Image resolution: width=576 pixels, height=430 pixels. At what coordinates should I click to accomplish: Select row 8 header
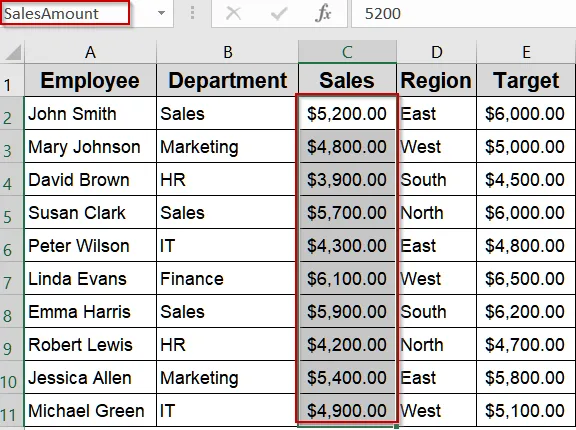pos(12,312)
